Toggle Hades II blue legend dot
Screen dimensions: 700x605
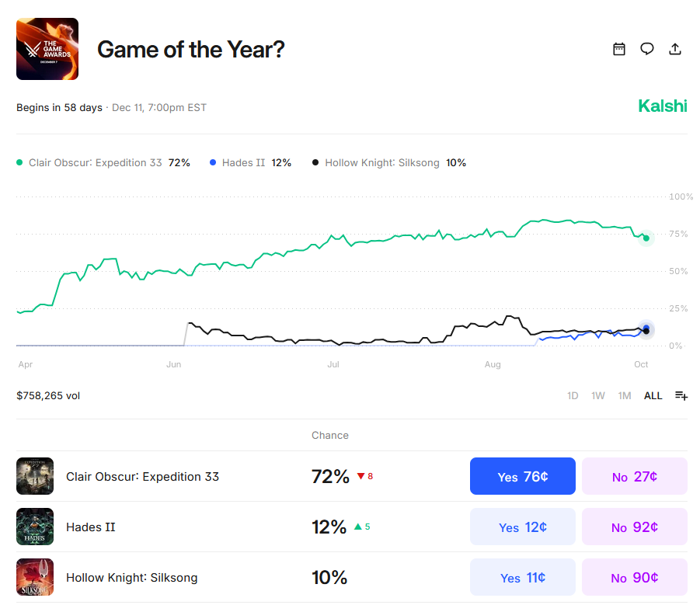pos(211,163)
